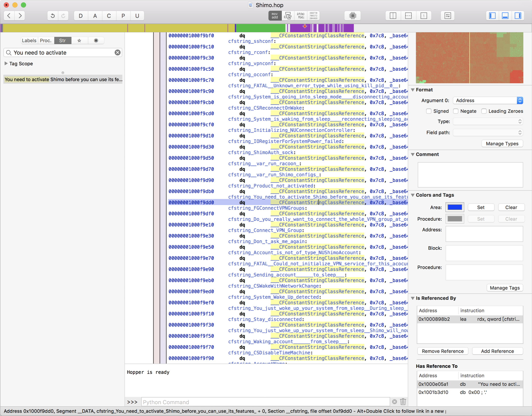Mark selection as Procedure with P button
532x416 pixels.
click(123, 16)
